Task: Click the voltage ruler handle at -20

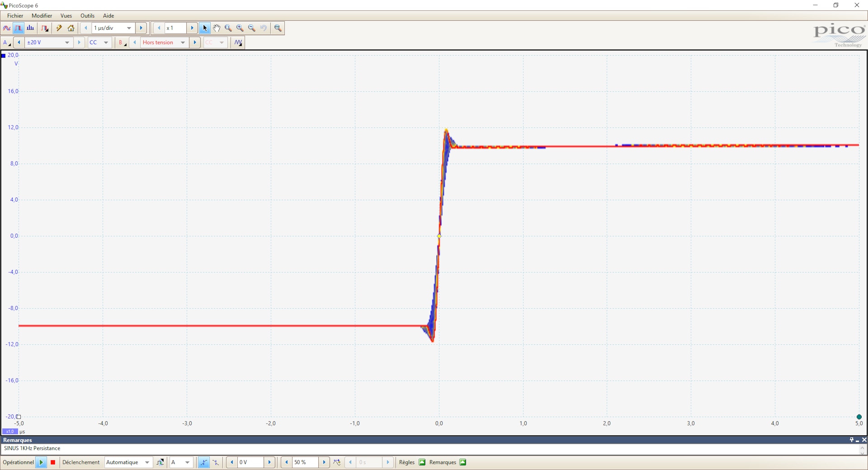Action: (x=19, y=417)
